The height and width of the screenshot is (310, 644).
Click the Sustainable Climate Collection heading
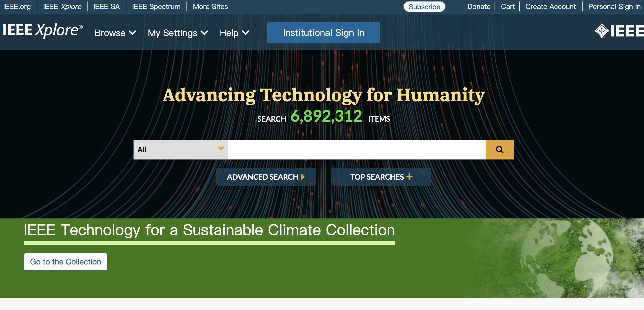[x=209, y=230]
